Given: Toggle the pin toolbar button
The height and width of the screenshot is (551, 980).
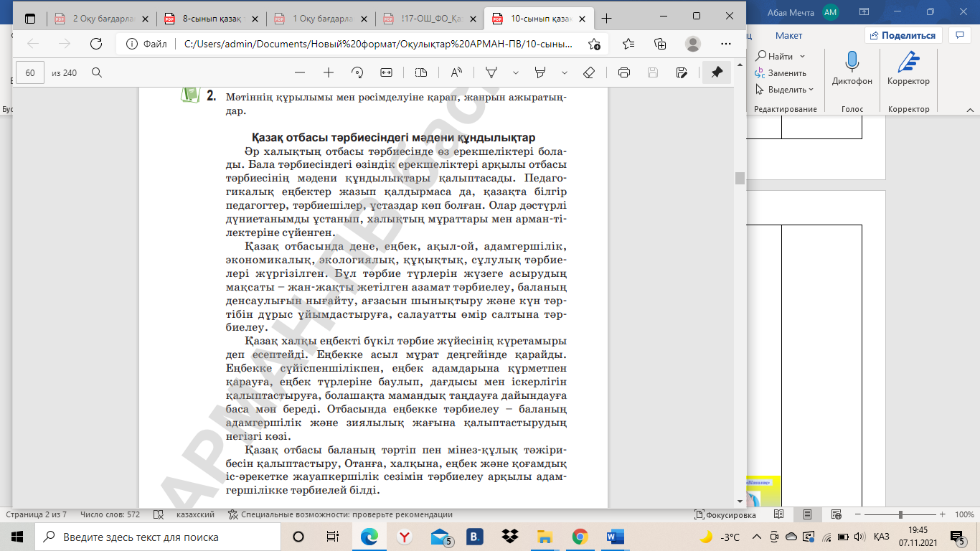Looking at the screenshot, I should point(716,72).
